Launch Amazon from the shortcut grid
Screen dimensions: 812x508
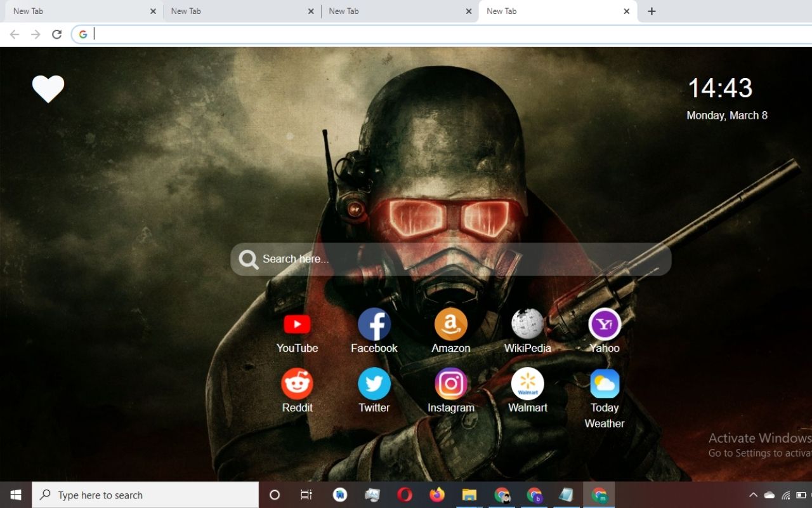(450, 324)
